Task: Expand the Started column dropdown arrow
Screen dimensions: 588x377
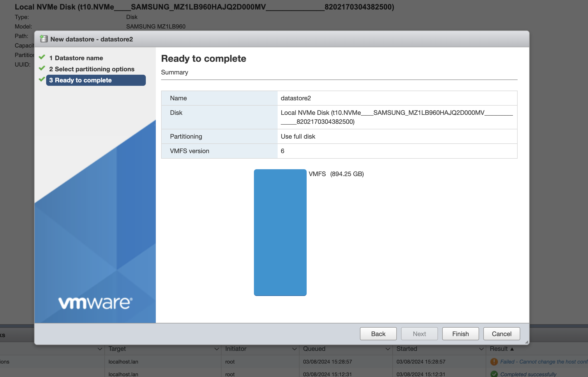Action: click(x=481, y=349)
